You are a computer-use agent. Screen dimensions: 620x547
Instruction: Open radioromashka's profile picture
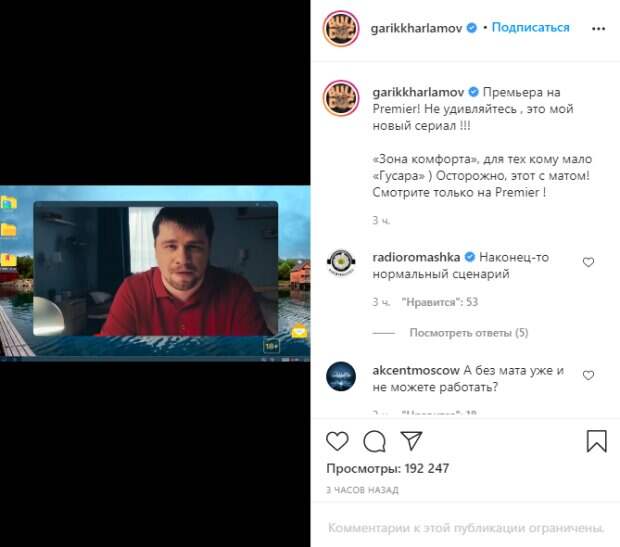coord(341,262)
